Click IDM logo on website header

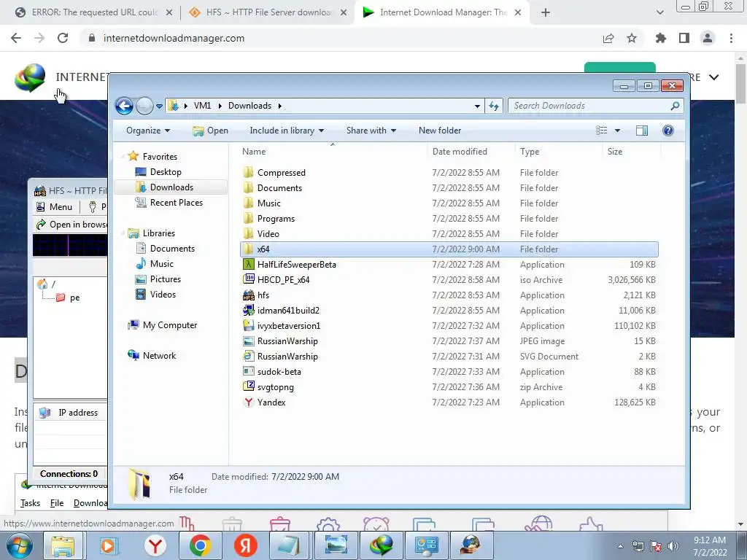(30, 77)
